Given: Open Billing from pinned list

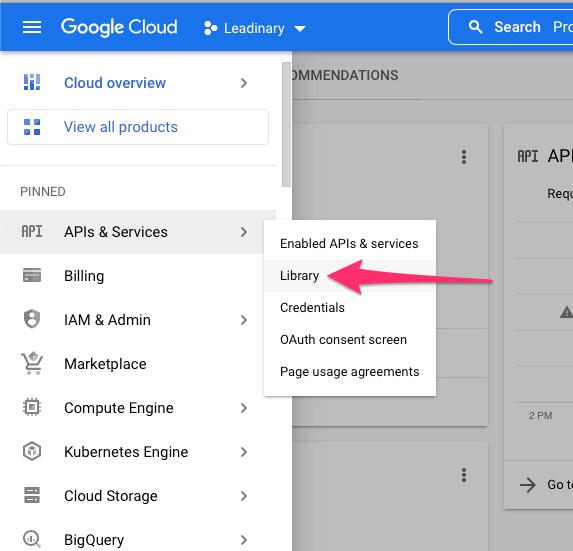Looking at the screenshot, I should (x=84, y=276).
